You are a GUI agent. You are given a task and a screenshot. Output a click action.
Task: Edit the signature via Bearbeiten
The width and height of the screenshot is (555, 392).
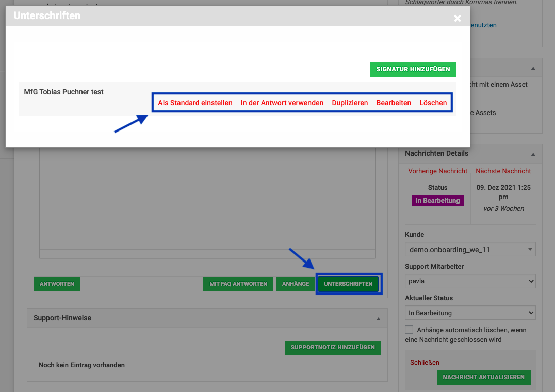[x=394, y=103]
